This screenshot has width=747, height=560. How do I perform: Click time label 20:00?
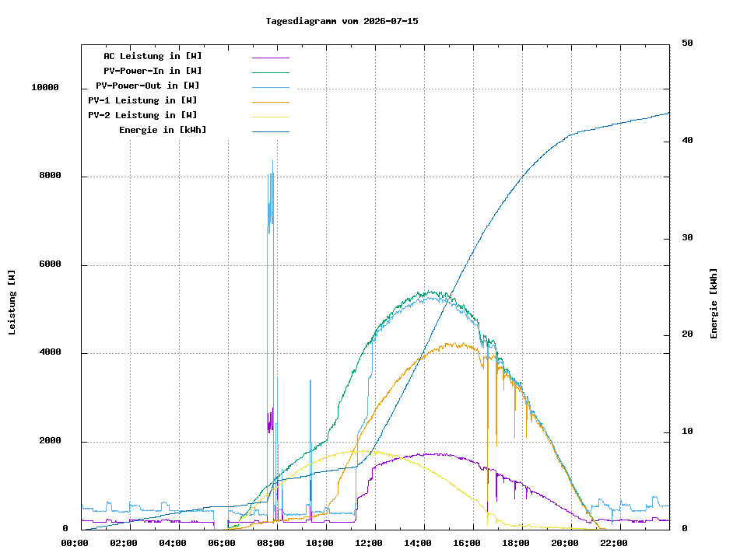(x=565, y=543)
